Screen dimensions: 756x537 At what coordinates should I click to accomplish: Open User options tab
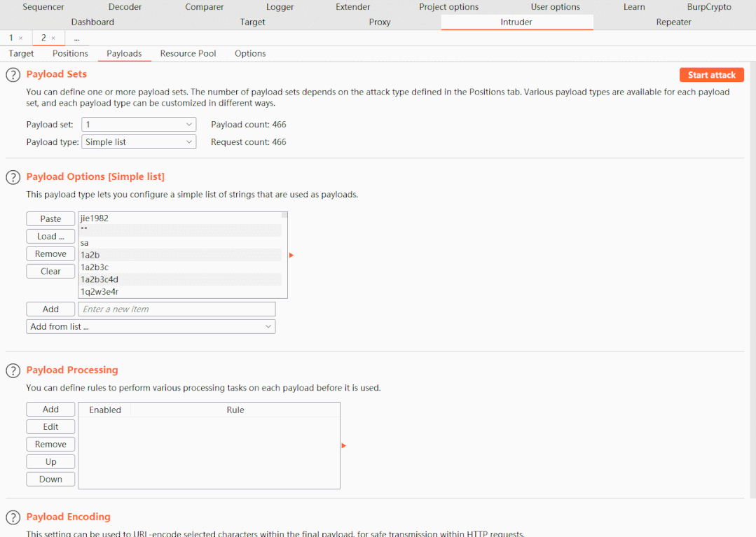click(x=556, y=7)
